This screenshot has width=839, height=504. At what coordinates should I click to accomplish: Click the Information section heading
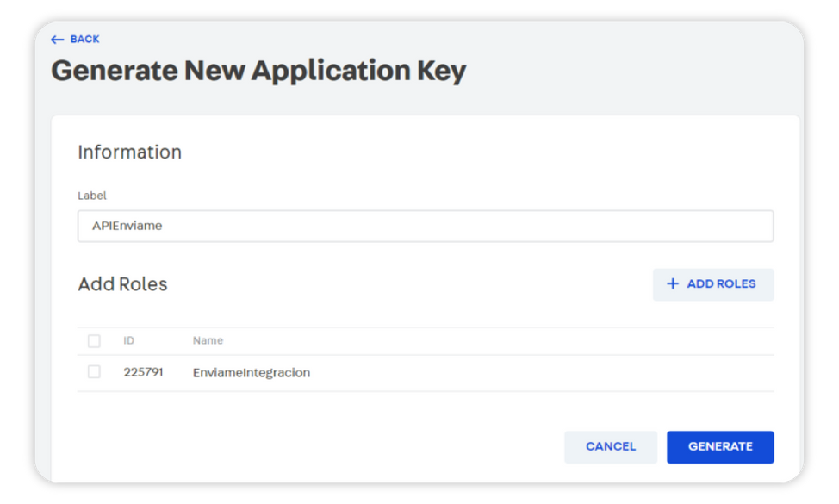pos(129,152)
